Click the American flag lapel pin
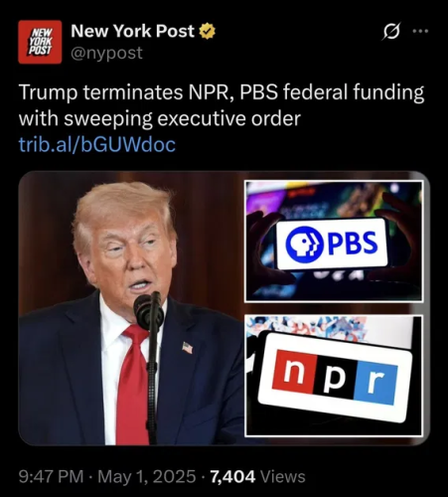 pos(188,348)
